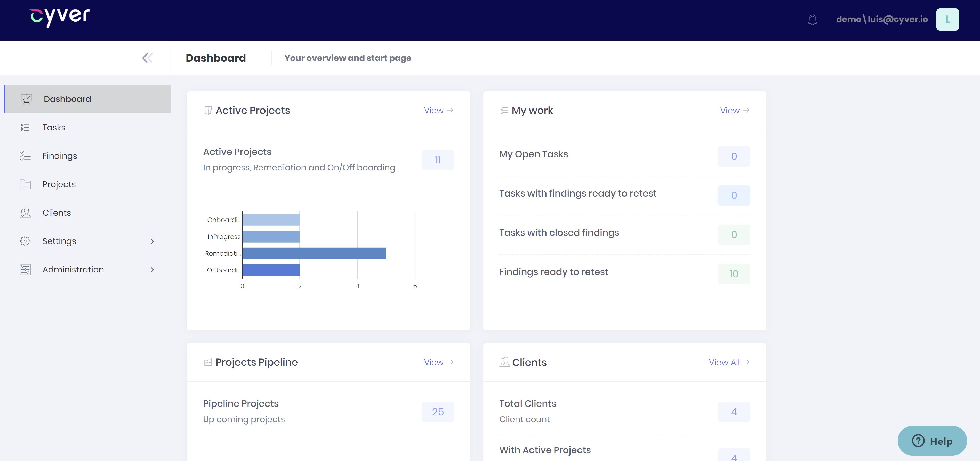Select the Tasks list icon in sidebar

click(x=26, y=127)
